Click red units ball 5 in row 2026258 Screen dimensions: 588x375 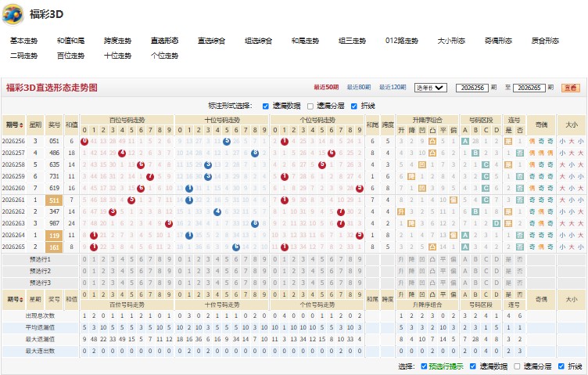[x=322, y=164]
